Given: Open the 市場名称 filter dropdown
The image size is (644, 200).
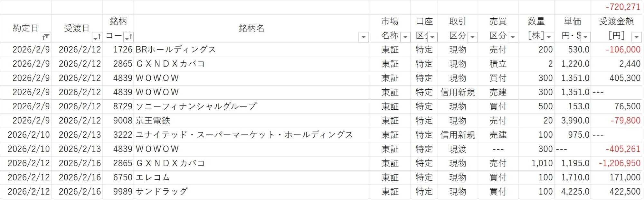Looking at the screenshot, I should pyautogui.click(x=405, y=37).
